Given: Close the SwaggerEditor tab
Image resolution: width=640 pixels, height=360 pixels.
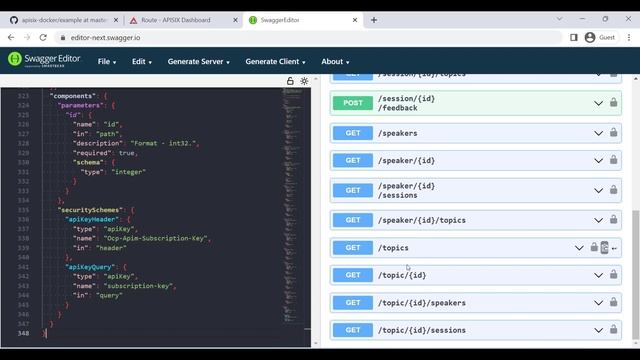Looking at the screenshot, I should tap(355, 20).
